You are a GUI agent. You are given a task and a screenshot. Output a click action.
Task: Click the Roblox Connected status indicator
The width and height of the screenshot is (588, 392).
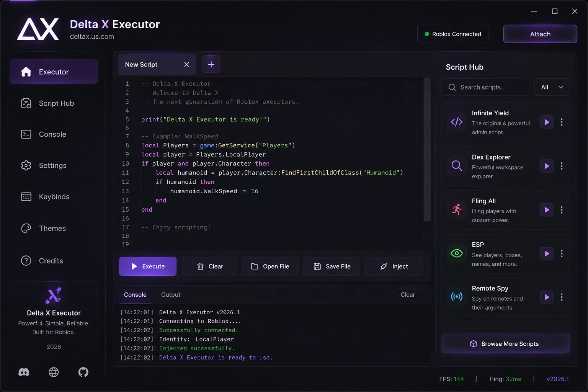click(x=453, y=34)
